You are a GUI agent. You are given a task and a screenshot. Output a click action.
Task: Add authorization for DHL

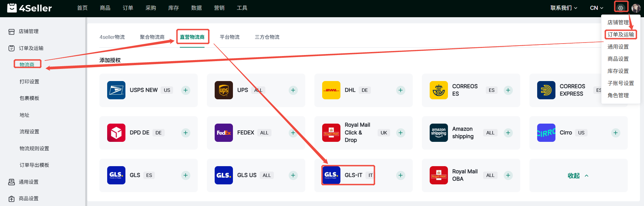pyautogui.click(x=401, y=90)
